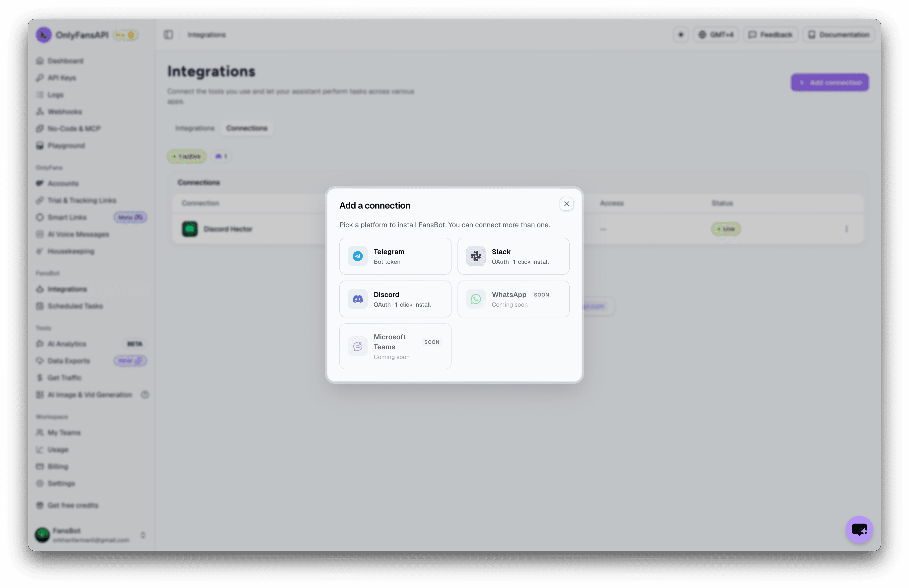909x588 pixels.
Task: Open Logs in the sidebar
Action: coord(55,95)
